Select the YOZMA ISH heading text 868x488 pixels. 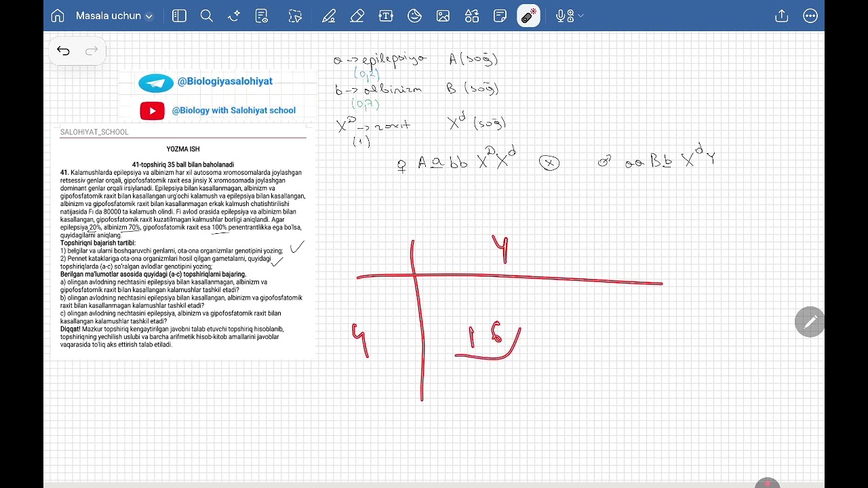coord(183,149)
